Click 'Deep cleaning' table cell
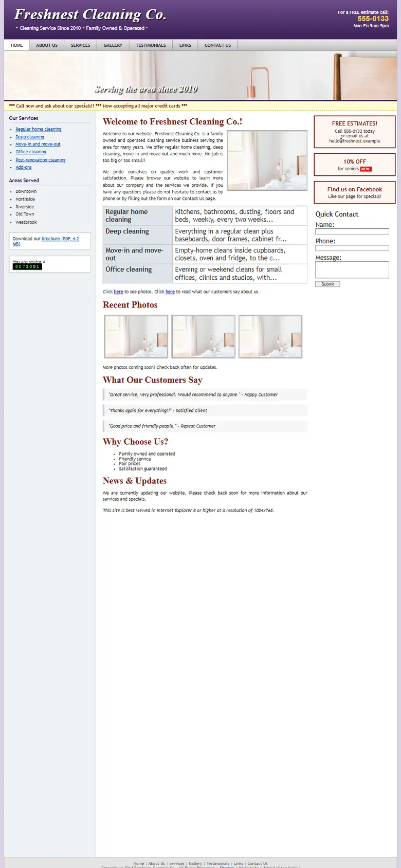Viewport: 401px width, 868px height. [138, 235]
